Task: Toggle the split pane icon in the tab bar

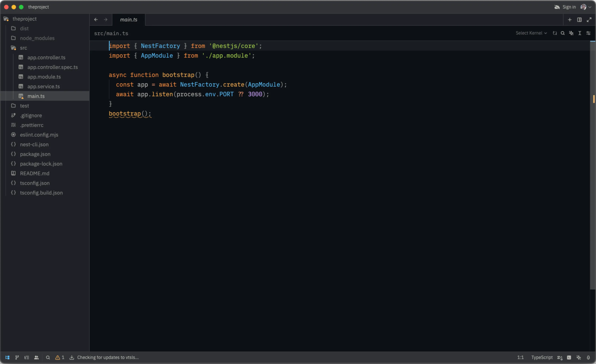Action: 580,20
